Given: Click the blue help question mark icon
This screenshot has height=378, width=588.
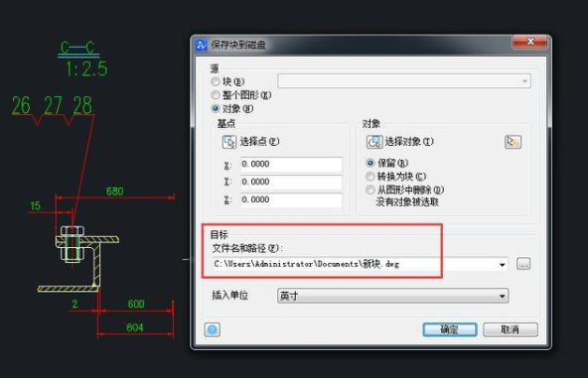Looking at the screenshot, I should pos(213,329).
